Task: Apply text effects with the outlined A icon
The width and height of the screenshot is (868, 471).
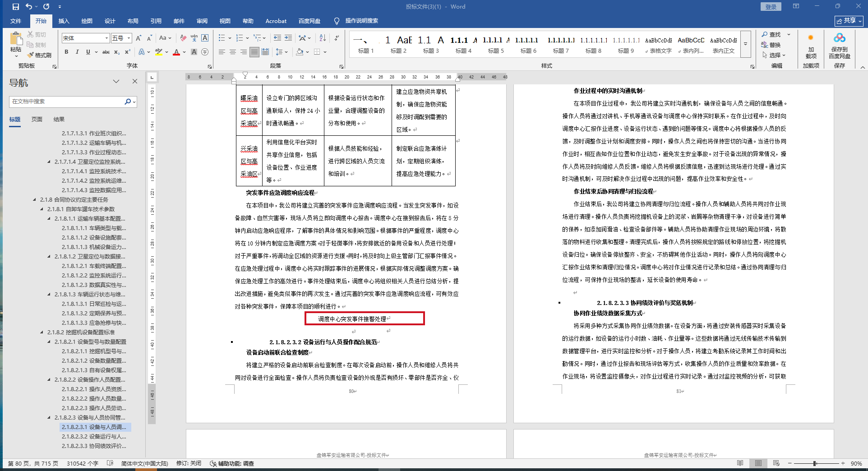Action: point(142,52)
